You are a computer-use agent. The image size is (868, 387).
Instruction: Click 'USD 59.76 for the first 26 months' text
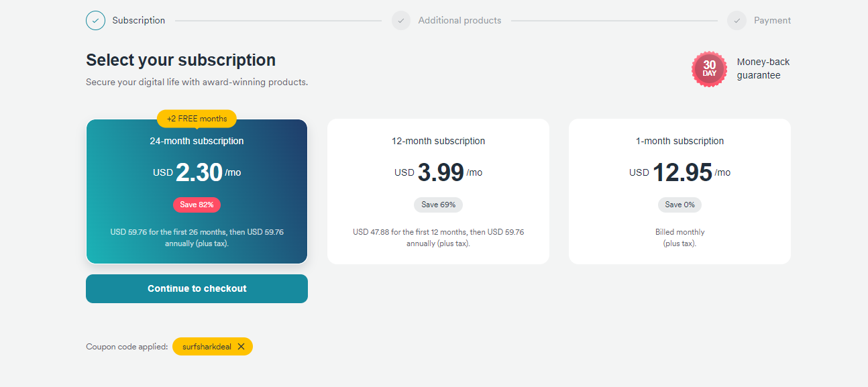[x=197, y=237]
